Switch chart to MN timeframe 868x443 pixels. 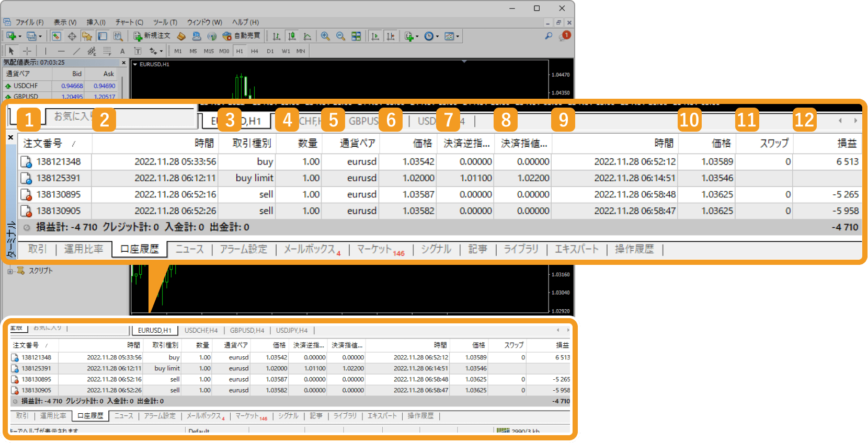click(x=301, y=51)
